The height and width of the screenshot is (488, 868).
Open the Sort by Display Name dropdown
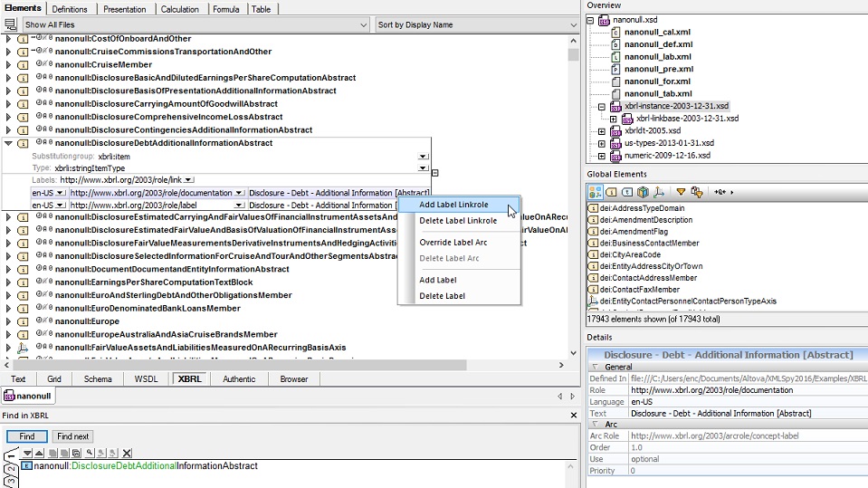[x=570, y=24]
